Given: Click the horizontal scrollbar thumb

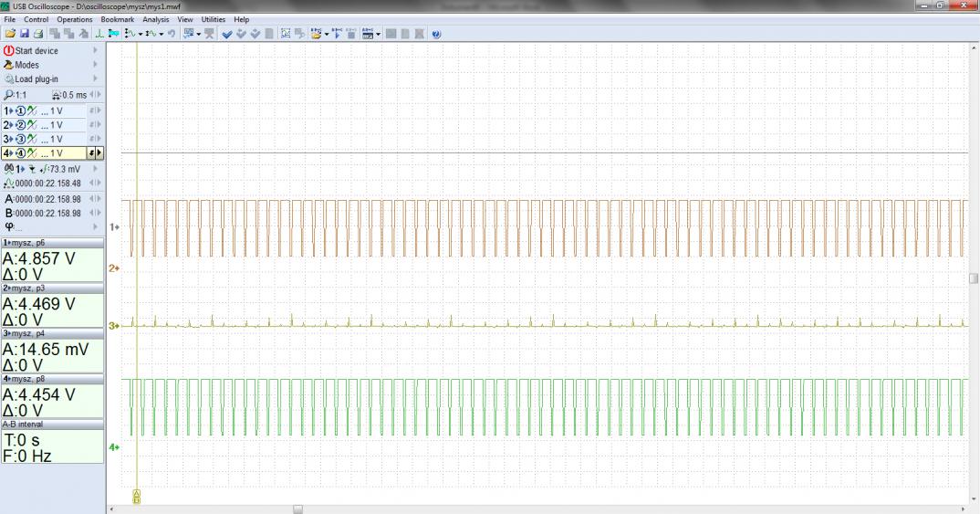Looking at the screenshot, I should [297, 509].
